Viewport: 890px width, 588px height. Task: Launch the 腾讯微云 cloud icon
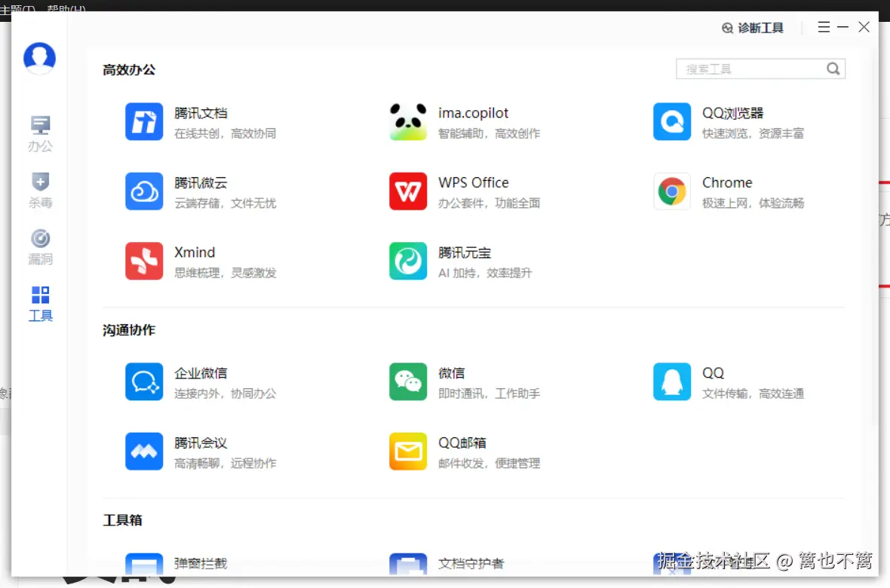[144, 191]
